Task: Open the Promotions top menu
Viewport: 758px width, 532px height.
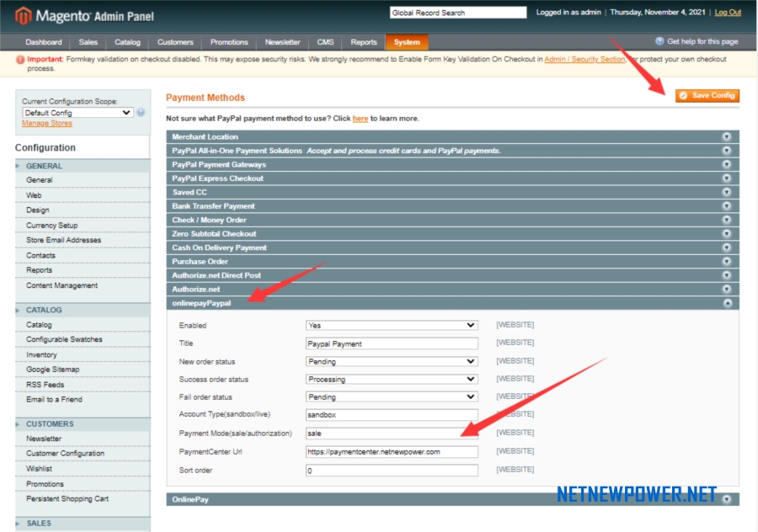Action: pos(229,42)
